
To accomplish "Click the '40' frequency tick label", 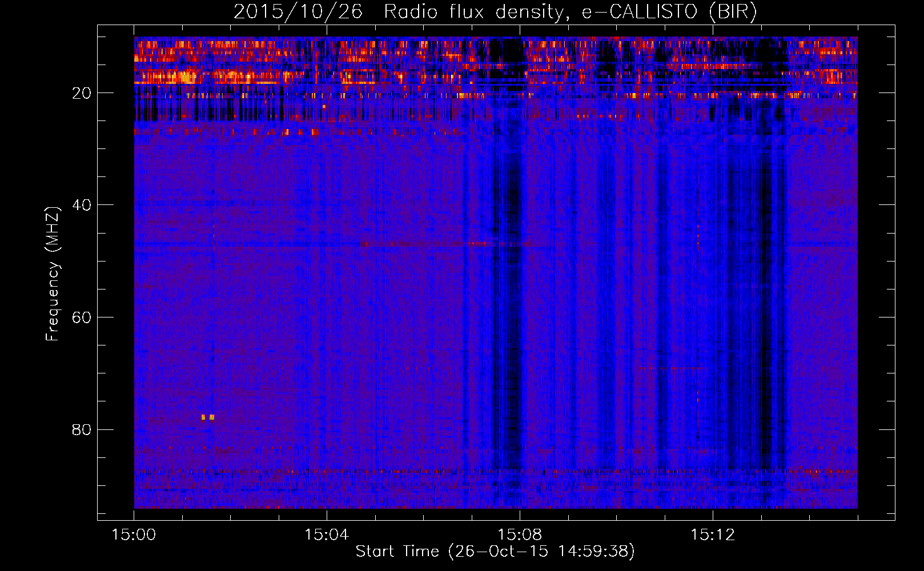I will (x=82, y=205).
